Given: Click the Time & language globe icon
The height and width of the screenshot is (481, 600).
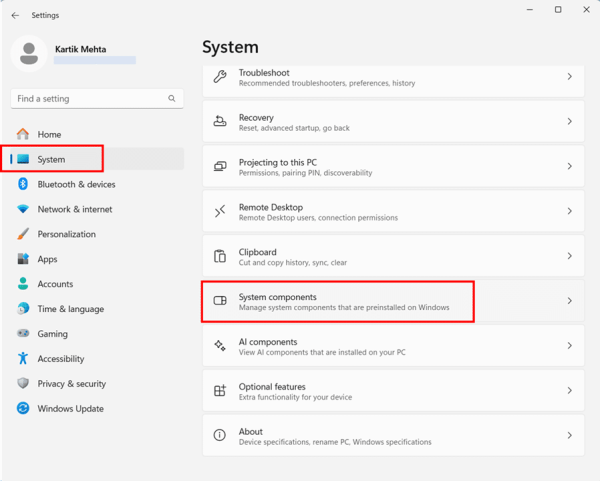Looking at the screenshot, I should coord(23,308).
